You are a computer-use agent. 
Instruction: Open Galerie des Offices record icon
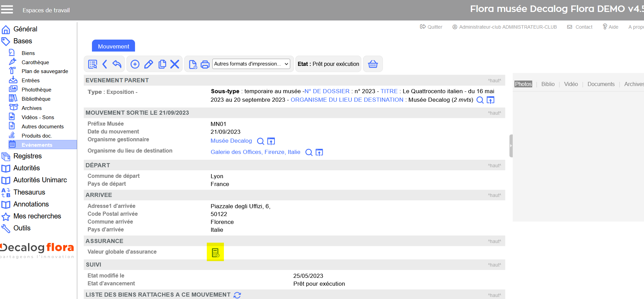pyautogui.click(x=319, y=153)
